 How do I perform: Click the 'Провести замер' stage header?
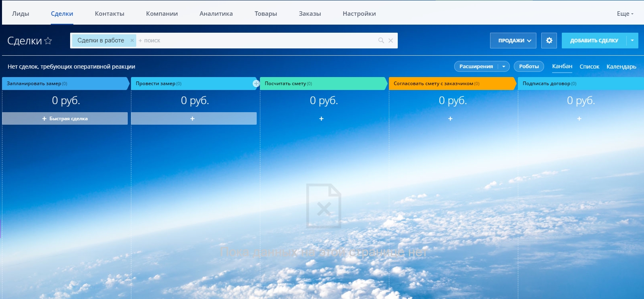[195, 84]
